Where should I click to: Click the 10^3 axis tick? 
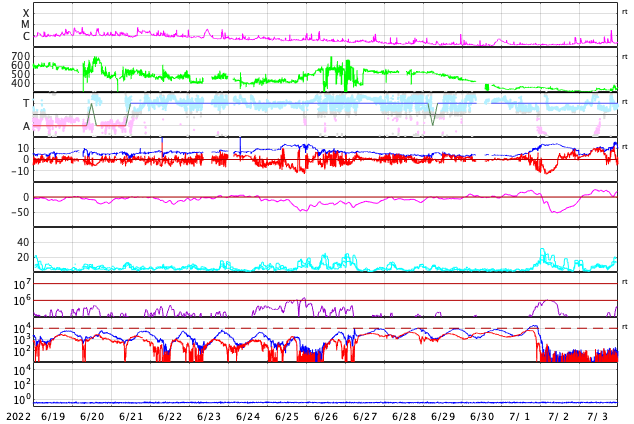[22, 340]
